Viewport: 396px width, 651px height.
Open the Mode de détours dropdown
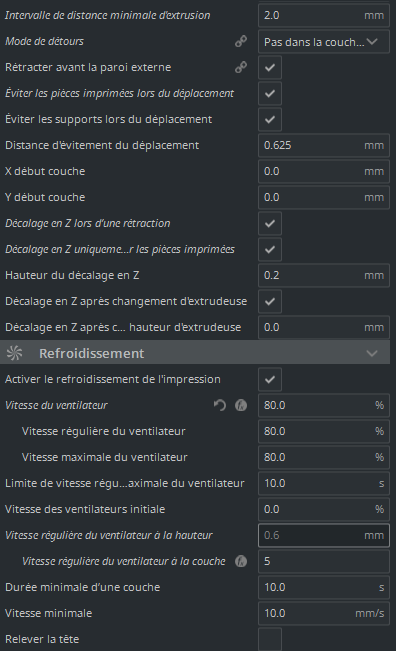click(324, 42)
